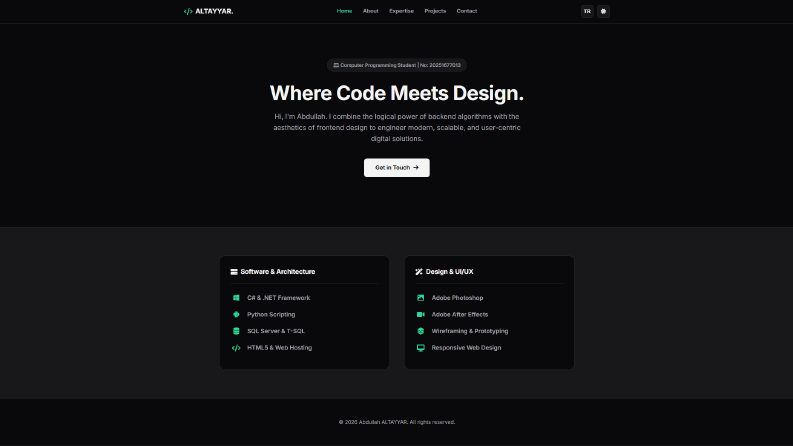This screenshot has width=793, height=446.
Task: Click the ALTAYYAR. brand name
Action: tap(214, 11)
